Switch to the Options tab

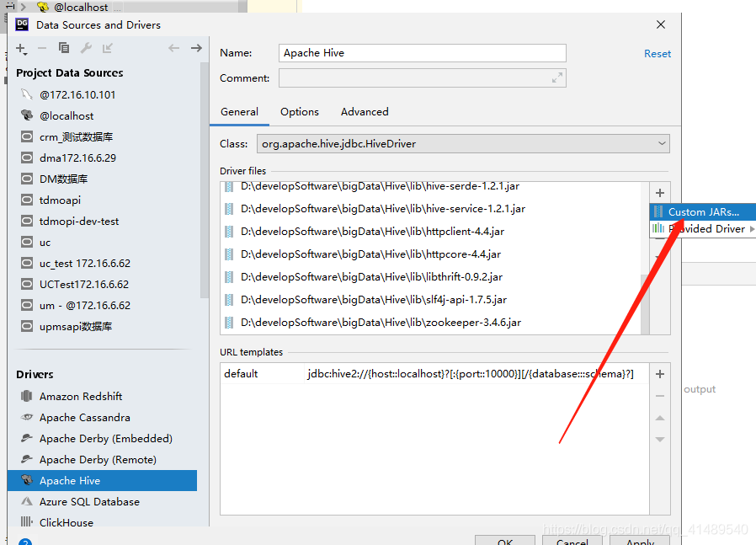300,112
